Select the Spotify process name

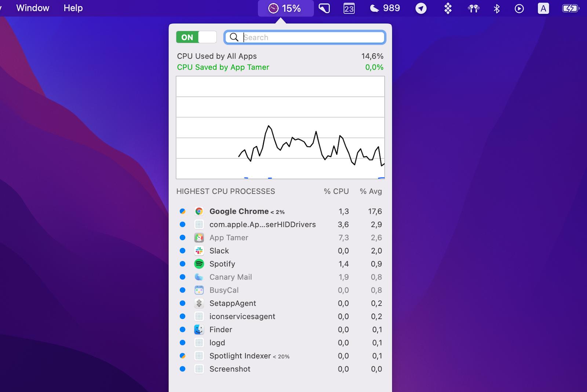click(222, 264)
